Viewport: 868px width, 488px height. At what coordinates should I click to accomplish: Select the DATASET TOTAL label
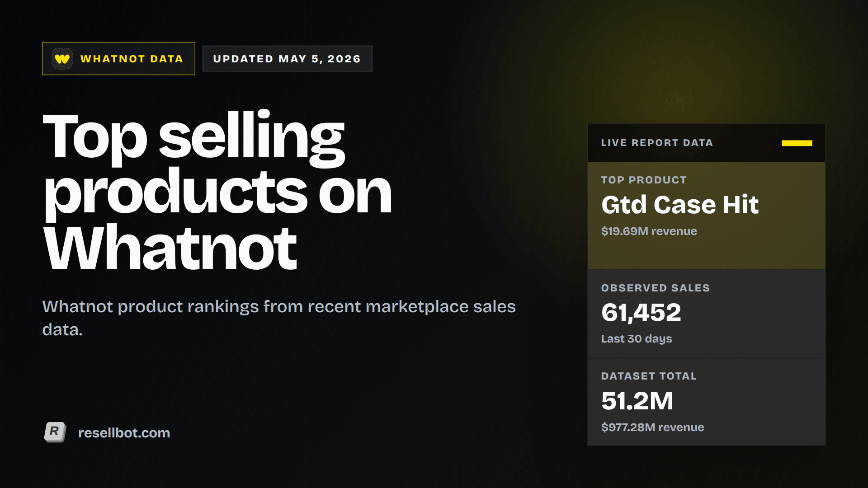tap(649, 376)
